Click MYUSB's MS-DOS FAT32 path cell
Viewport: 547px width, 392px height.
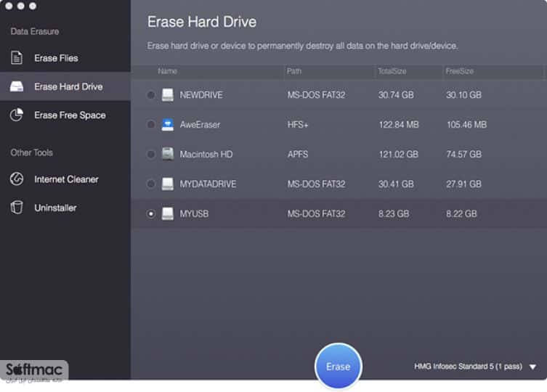(317, 213)
